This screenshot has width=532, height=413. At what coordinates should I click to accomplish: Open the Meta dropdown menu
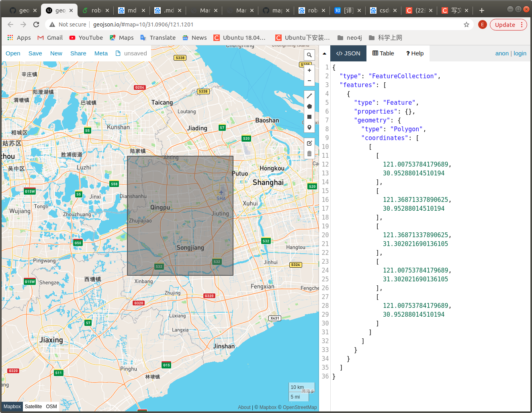click(101, 53)
